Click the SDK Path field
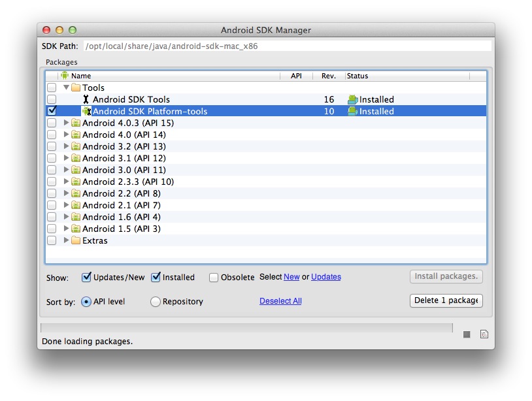The image size is (532, 401). (288, 46)
